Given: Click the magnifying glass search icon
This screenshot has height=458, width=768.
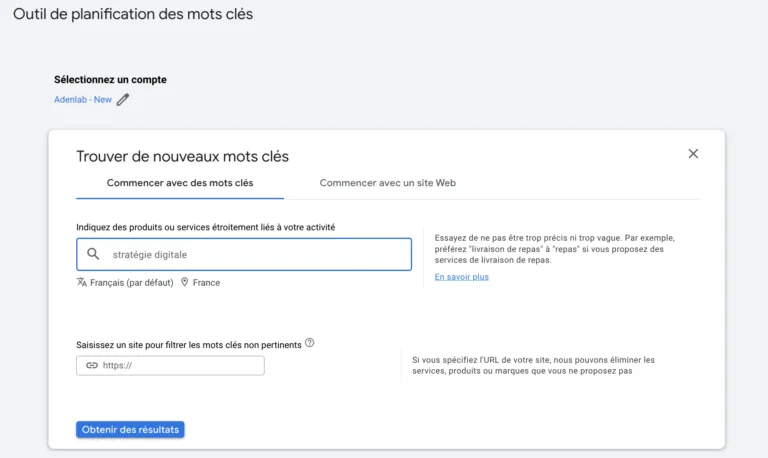Looking at the screenshot, I should (93, 254).
